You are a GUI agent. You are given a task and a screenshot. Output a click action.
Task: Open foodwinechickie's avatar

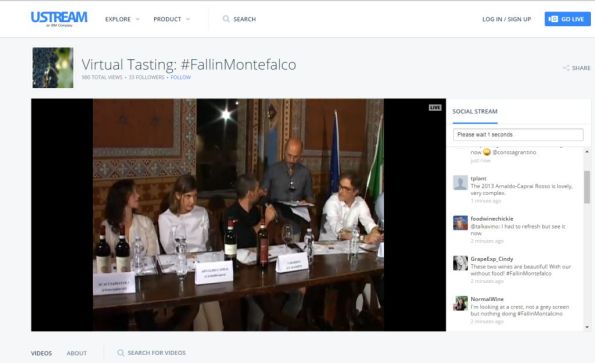click(x=460, y=223)
